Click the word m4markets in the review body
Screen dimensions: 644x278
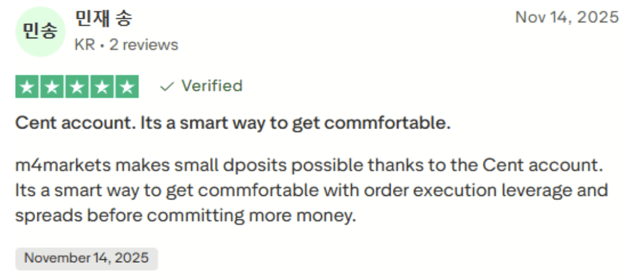[63, 165]
